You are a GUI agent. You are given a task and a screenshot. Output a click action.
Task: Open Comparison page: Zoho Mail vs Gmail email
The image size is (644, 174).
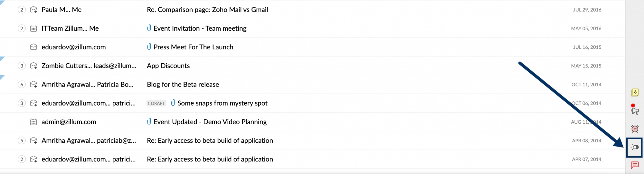tap(207, 10)
